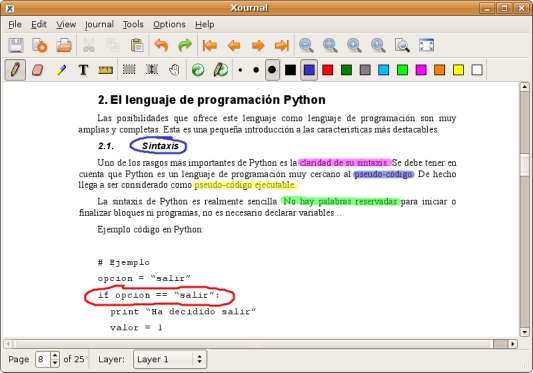Go to the last page arrow
The width and height of the screenshot is (533, 373).
pyautogui.click(x=281, y=45)
